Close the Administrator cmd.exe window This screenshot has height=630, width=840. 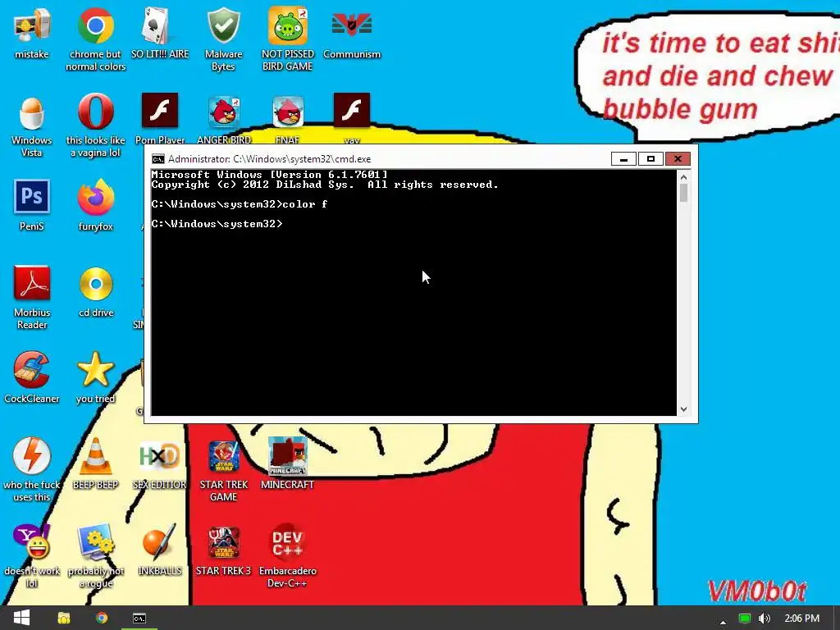click(x=678, y=158)
